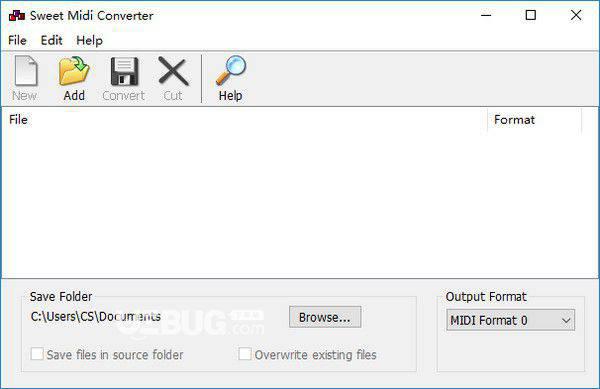The image size is (600, 389).
Task: Close the Sweet Midi Converter window
Action: tap(576, 15)
